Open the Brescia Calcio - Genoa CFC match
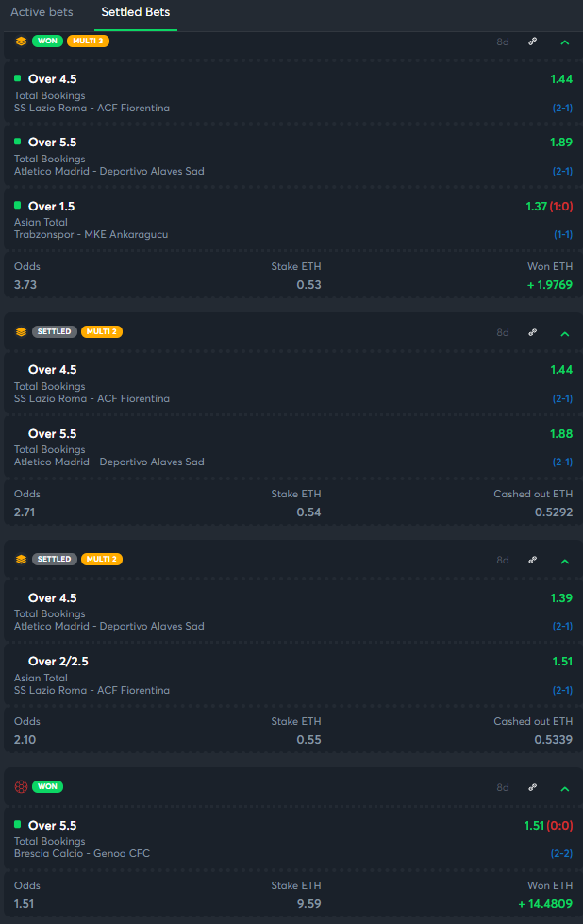The height and width of the screenshot is (924, 583). point(81,853)
